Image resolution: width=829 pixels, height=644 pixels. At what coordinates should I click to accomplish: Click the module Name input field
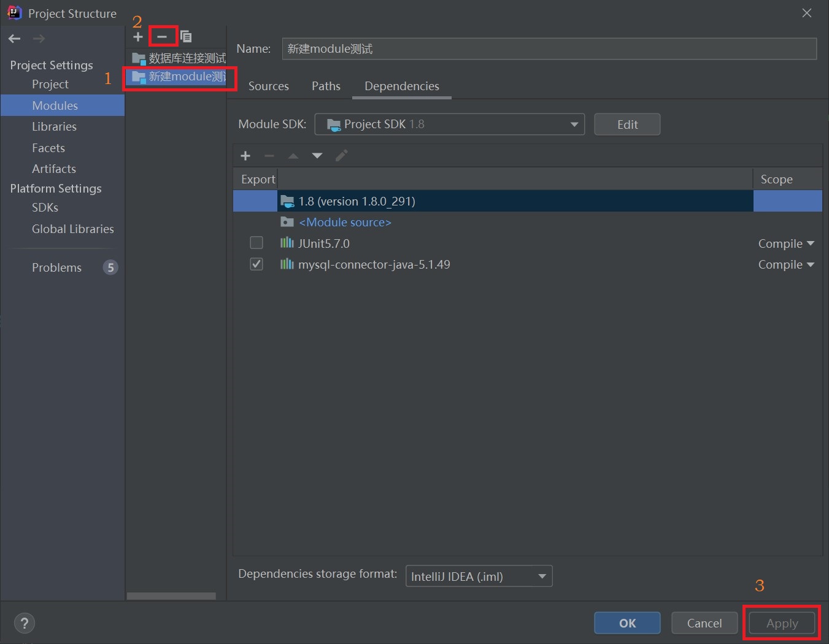(549, 49)
